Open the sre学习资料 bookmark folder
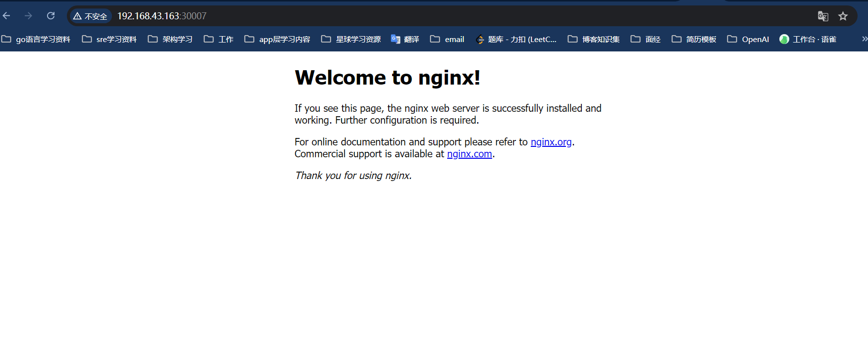 (109, 39)
